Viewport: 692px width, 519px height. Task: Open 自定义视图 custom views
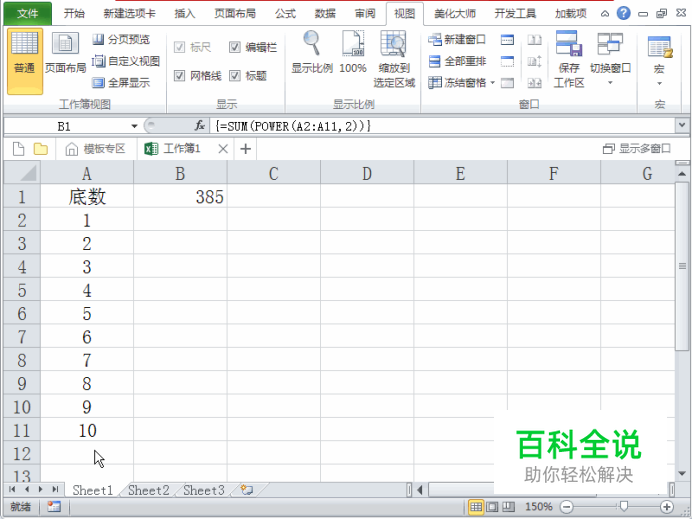pyautogui.click(x=126, y=61)
